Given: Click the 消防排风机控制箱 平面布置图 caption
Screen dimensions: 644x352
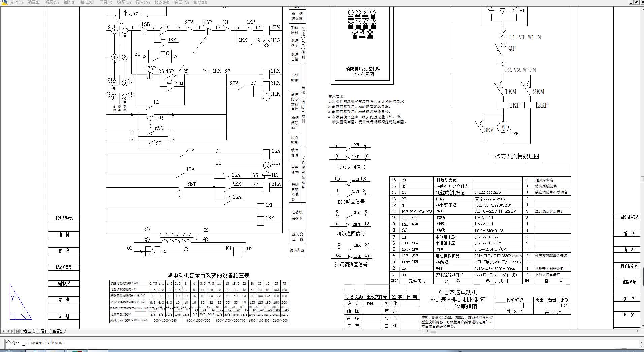Looking at the screenshot, I should (x=363, y=71).
